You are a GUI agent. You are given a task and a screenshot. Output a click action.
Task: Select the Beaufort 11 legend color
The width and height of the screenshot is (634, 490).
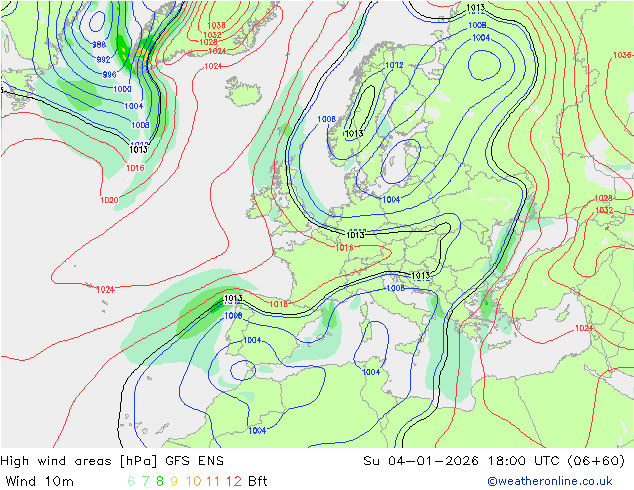213,481
